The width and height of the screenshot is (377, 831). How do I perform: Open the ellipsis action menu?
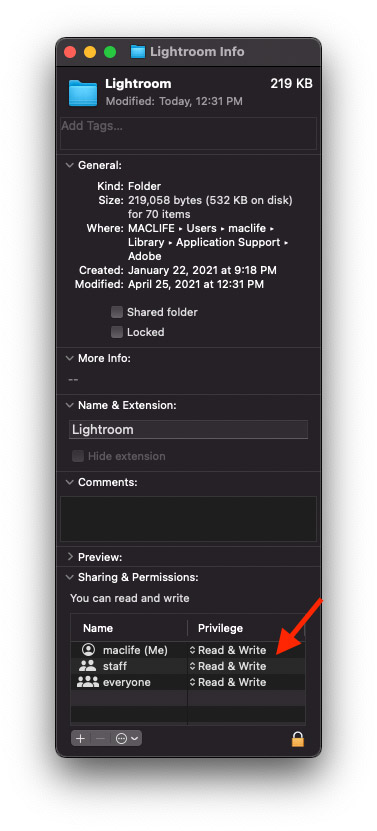click(126, 739)
